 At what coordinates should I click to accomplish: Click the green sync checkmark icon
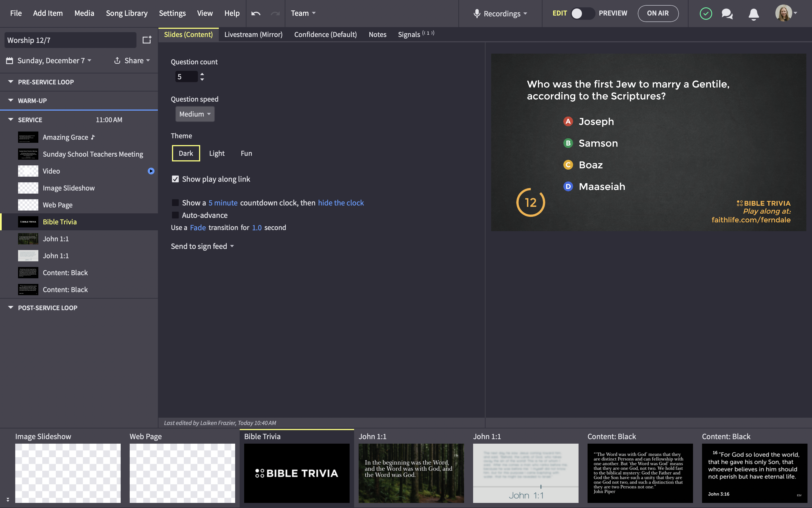click(x=706, y=14)
